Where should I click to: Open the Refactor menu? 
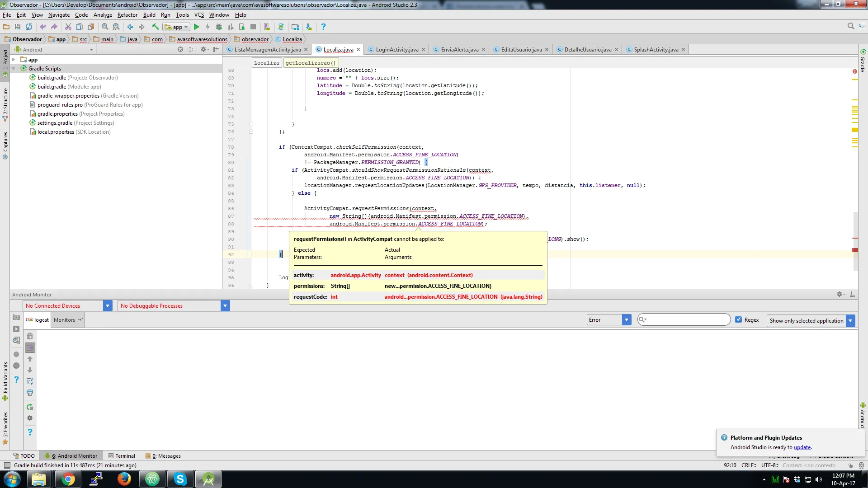pyautogui.click(x=127, y=15)
